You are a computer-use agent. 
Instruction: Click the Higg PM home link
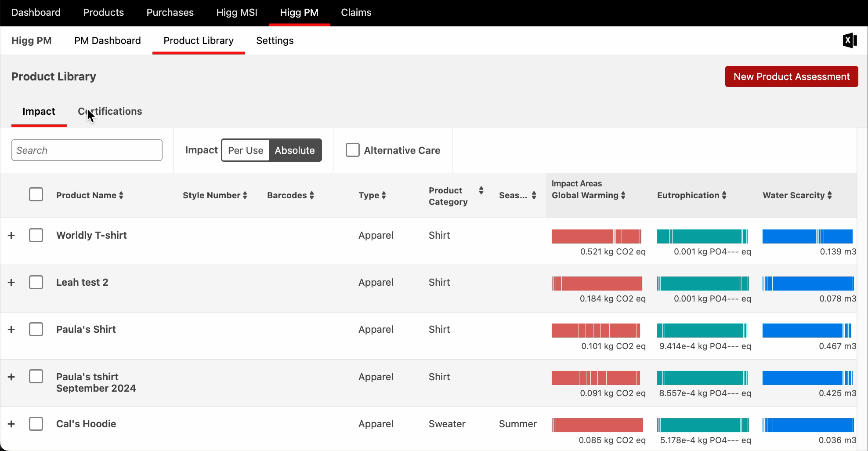(x=32, y=40)
